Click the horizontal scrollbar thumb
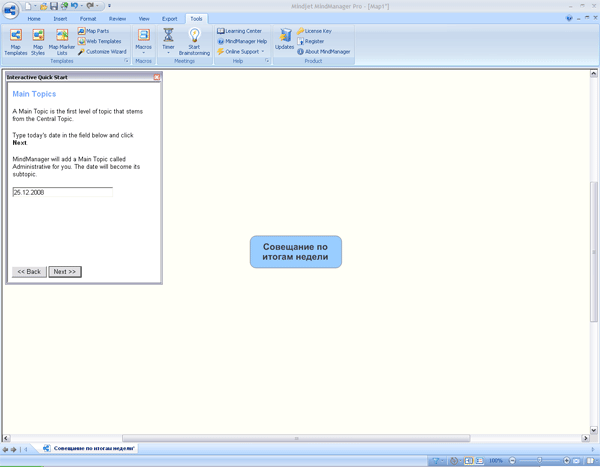Viewport: 600px width, 467px height. (296, 438)
